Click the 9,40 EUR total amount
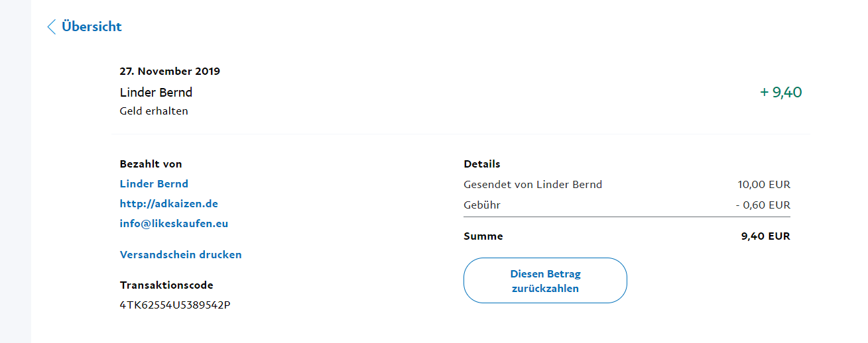The height and width of the screenshot is (343, 868). (x=766, y=236)
